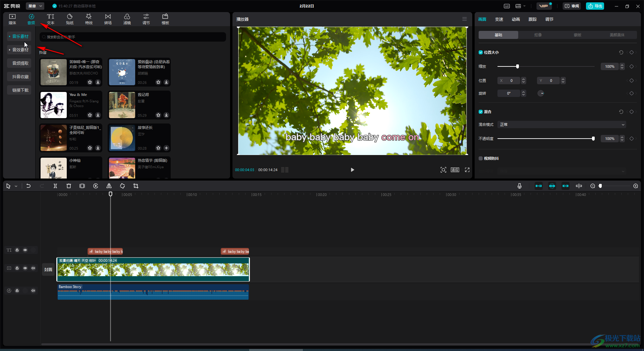Image resolution: width=644 pixels, height=351 pixels.
Task: Switch to the 调节 properties tab
Action: [x=549, y=19]
